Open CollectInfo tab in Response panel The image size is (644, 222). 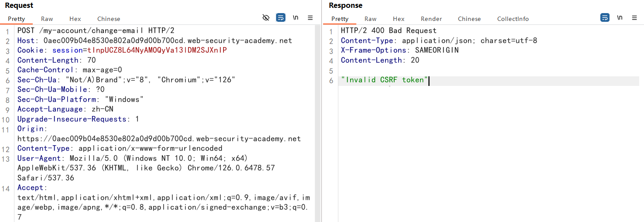click(x=513, y=19)
